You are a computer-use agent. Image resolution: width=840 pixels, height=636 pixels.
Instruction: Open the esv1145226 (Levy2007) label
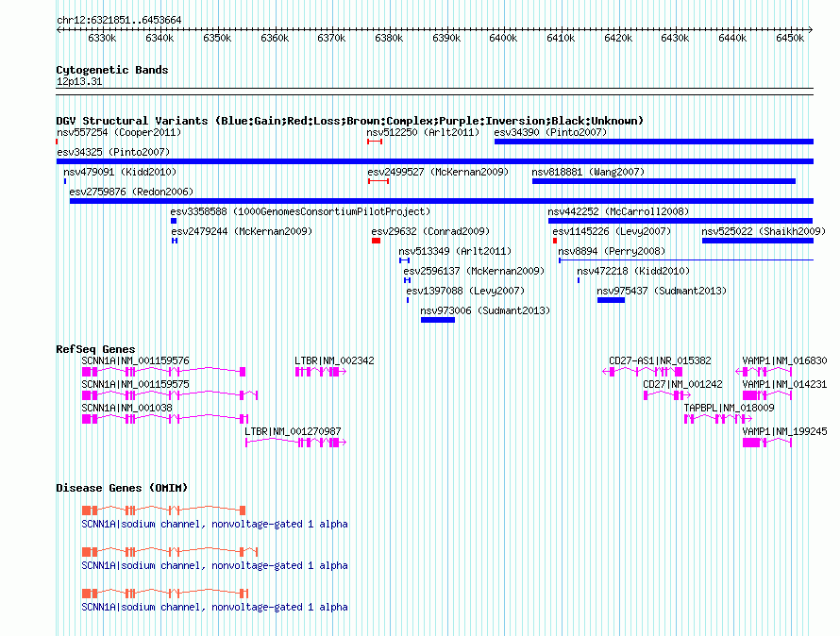[612, 231]
